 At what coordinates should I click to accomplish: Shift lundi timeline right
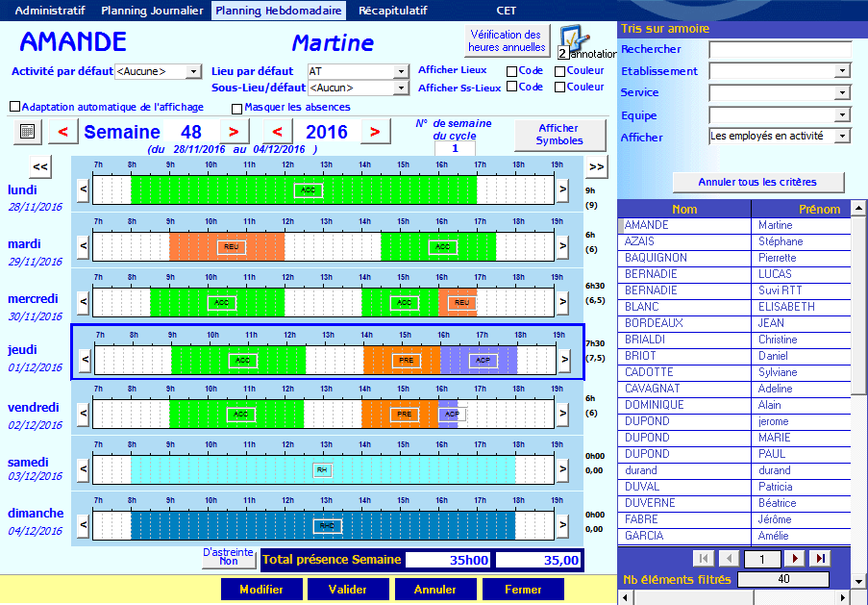(562, 189)
